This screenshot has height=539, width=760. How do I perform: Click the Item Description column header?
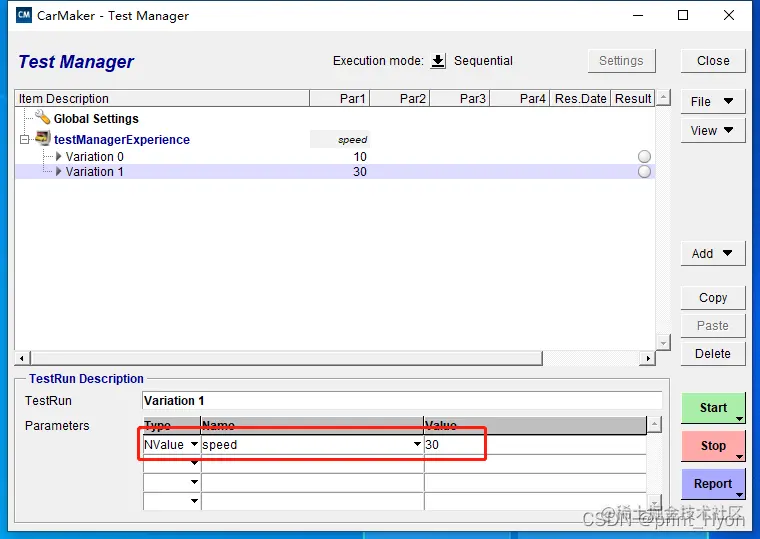(x=162, y=98)
